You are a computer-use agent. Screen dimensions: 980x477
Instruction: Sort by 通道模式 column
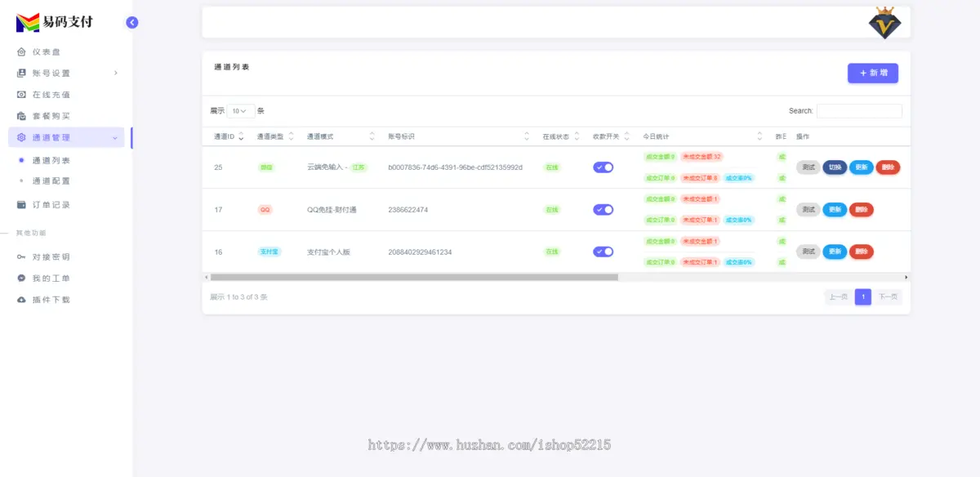click(341, 136)
